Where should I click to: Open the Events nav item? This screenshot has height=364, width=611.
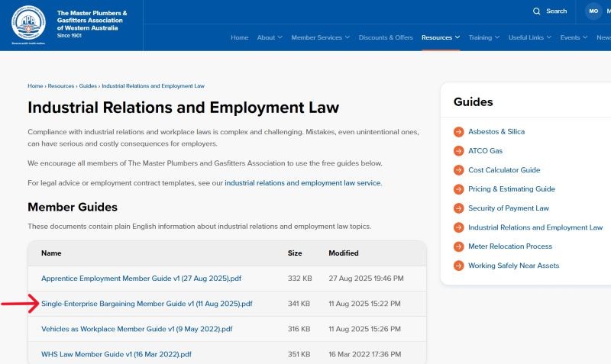(x=570, y=37)
